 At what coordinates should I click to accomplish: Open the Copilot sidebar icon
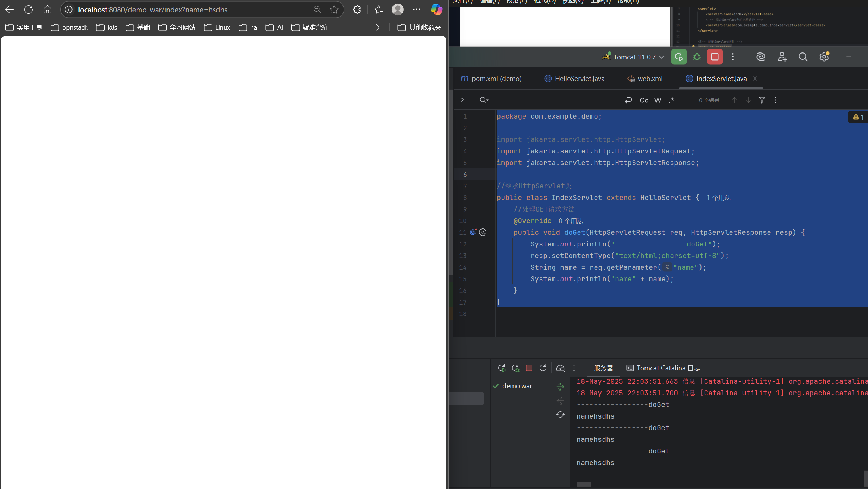point(436,10)
